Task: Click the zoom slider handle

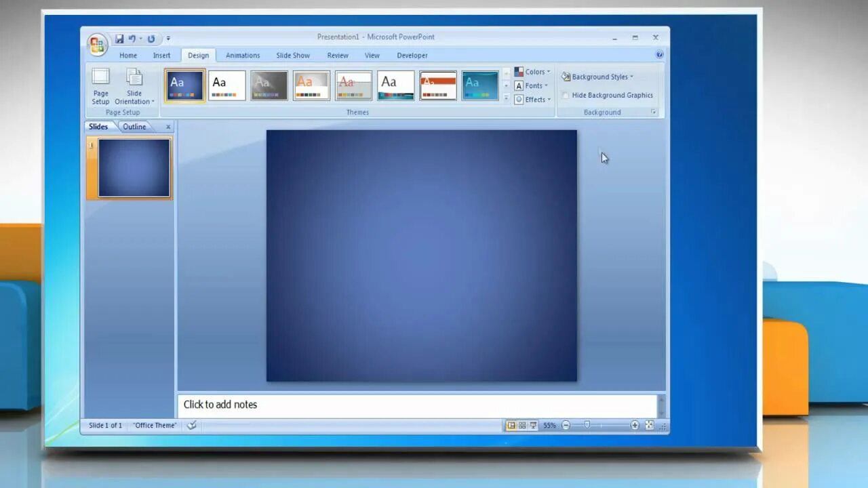Action: point(587,426)
